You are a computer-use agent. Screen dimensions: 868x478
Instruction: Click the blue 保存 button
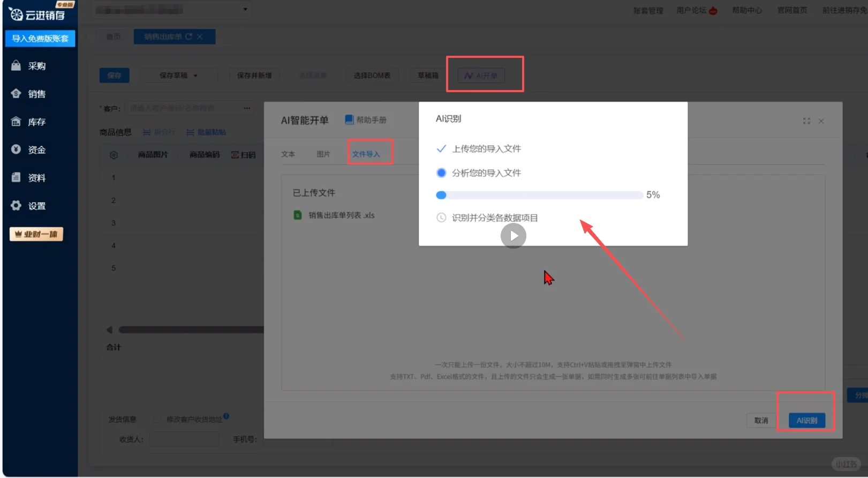pos(114,76)
